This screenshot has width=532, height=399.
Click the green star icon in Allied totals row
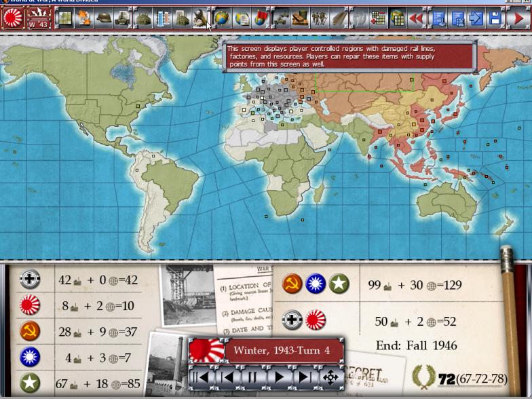pyautogui.click(x=339, y=284)
